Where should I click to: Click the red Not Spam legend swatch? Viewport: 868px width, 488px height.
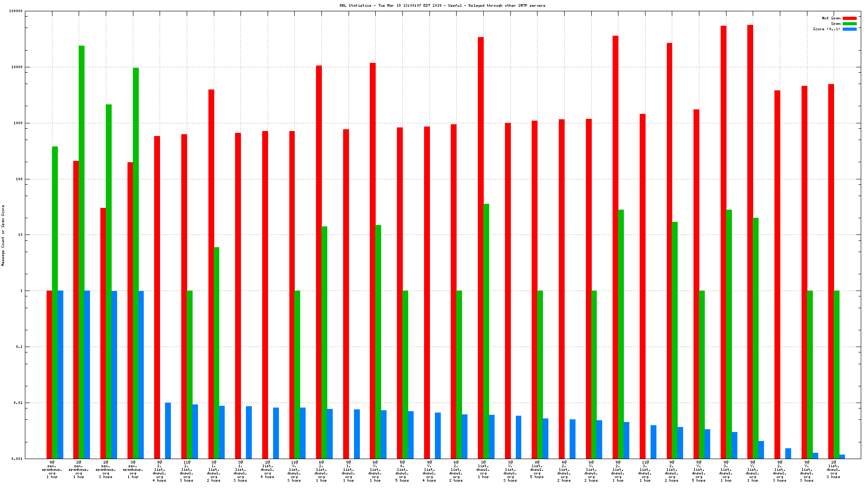tap(849, 19)
